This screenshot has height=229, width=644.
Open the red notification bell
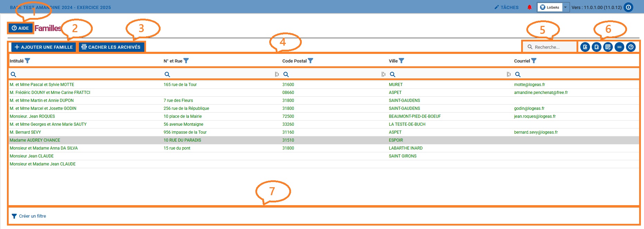[529, 7]
